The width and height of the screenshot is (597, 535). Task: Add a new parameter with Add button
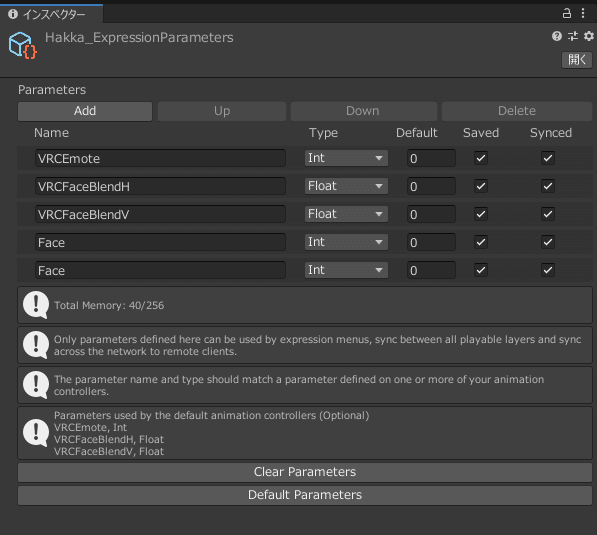(85, 111)
